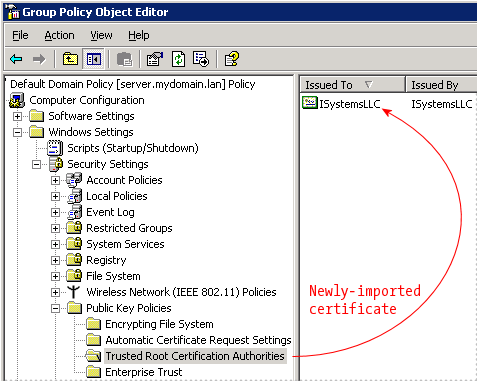This screenshot has height=381, width=477.
Task: Click the Properties toolbar icon
Action: tap(155, 59)
